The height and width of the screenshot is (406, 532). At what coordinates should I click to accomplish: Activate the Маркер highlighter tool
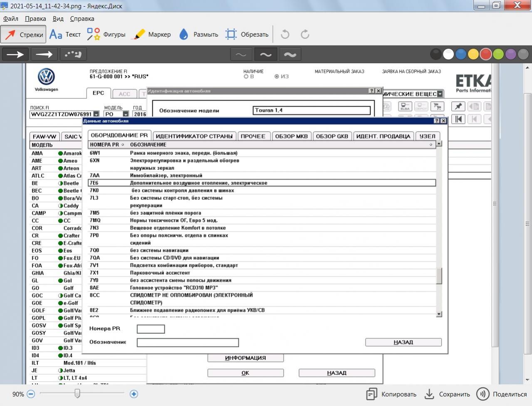click(151, 35)
